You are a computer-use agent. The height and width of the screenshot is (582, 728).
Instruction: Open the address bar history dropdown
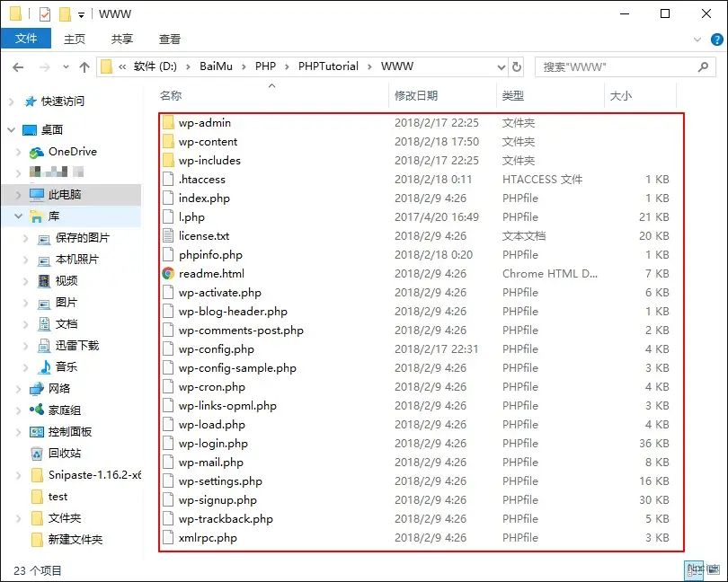point(502,66)
